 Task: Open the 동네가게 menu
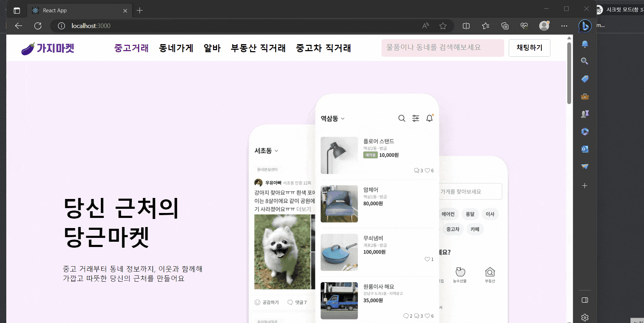coord(176,48)
